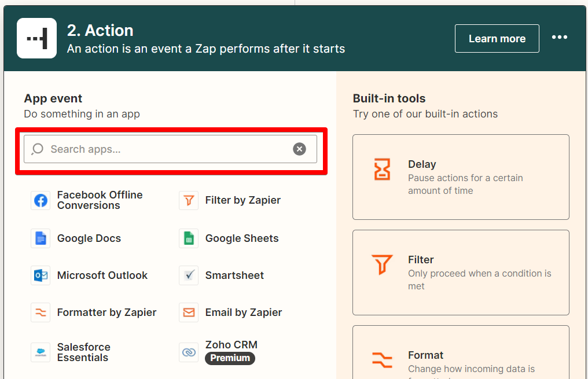Select the Formatter by Zapier icon

[x=41, y=312]
